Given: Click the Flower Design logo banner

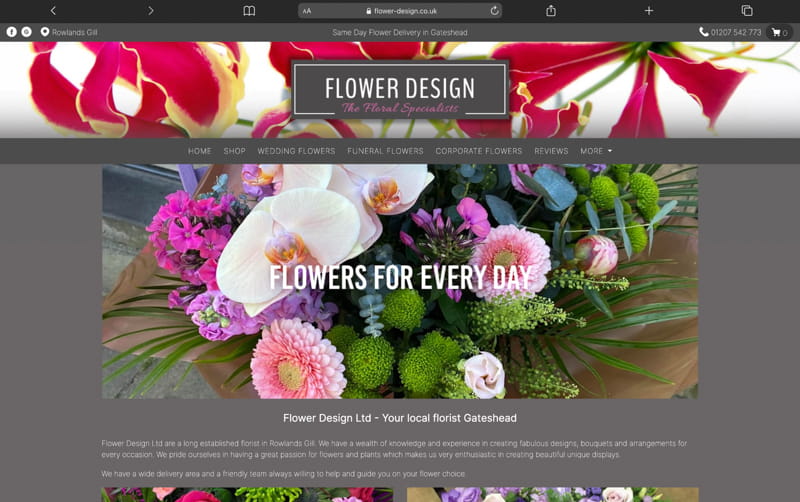Looking at the screenshot, I should (400, 90).
